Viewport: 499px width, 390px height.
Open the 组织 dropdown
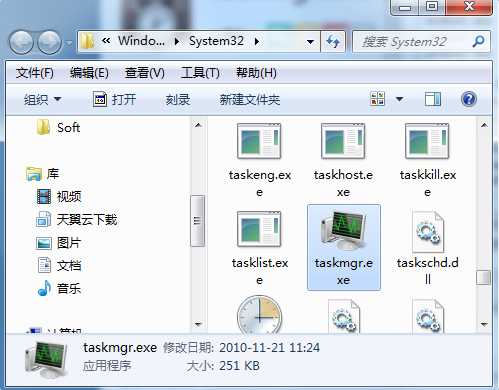point(42,99)
